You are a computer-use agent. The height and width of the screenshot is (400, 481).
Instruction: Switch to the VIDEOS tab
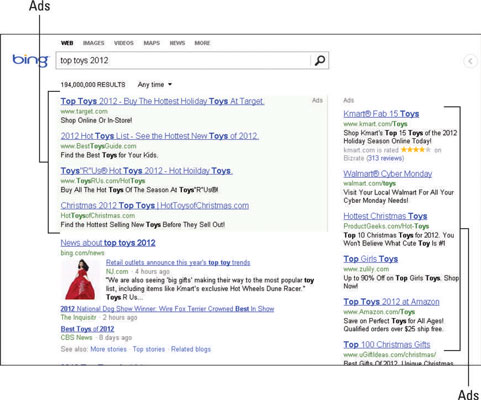click(x=124, y=43)
